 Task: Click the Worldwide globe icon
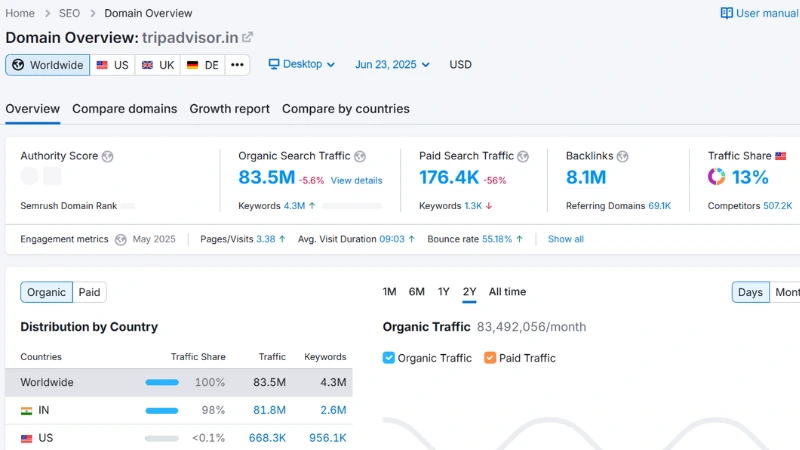(x=18, y=65)
